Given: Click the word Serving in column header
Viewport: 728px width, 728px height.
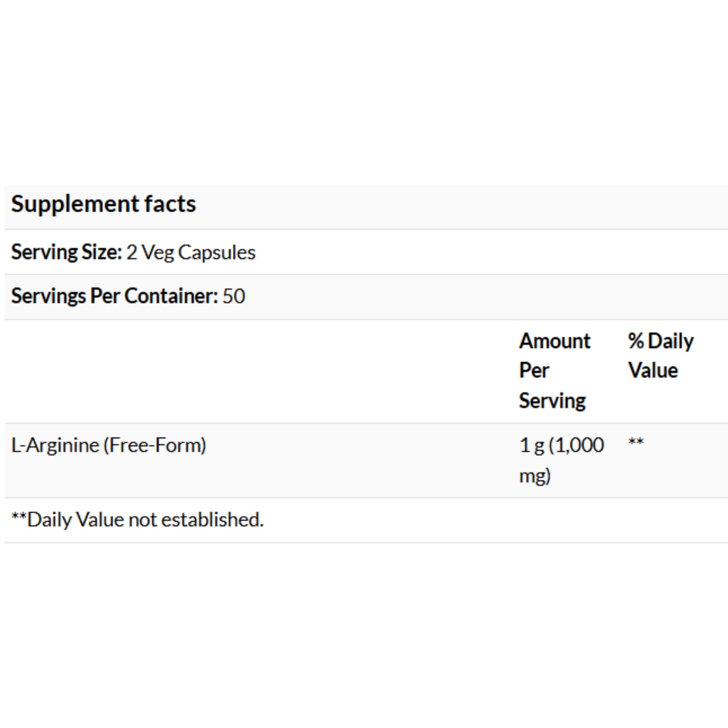Looking at the screenshot, I should (552, 401).
